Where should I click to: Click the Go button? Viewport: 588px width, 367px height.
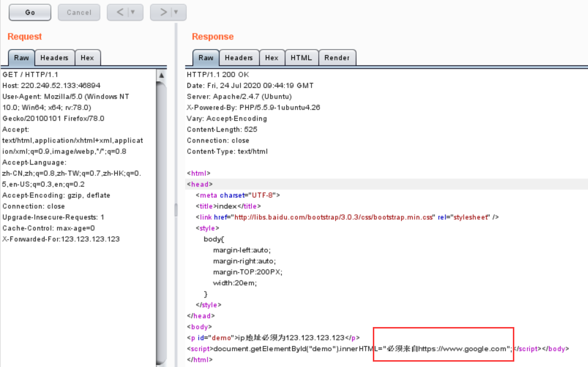click(29, 12)
